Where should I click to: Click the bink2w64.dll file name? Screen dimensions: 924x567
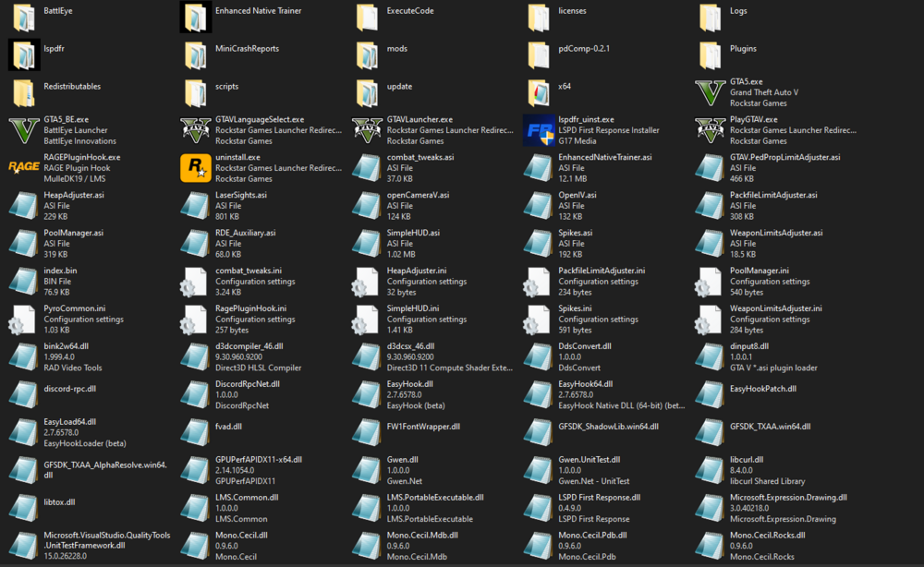click(66, 346)
